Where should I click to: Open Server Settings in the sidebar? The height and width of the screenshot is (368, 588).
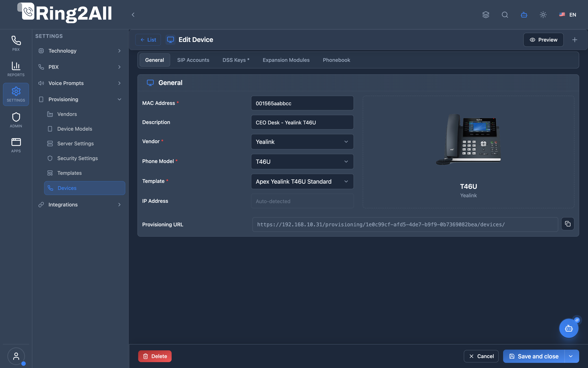tap(85, 144)
